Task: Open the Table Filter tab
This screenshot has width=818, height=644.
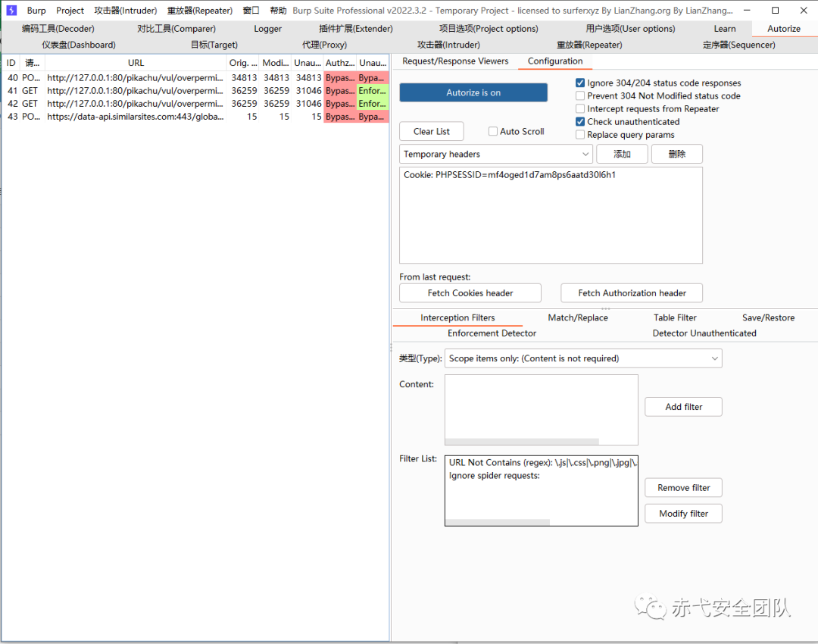Action: pyautogui.click(x=675, y=317)
